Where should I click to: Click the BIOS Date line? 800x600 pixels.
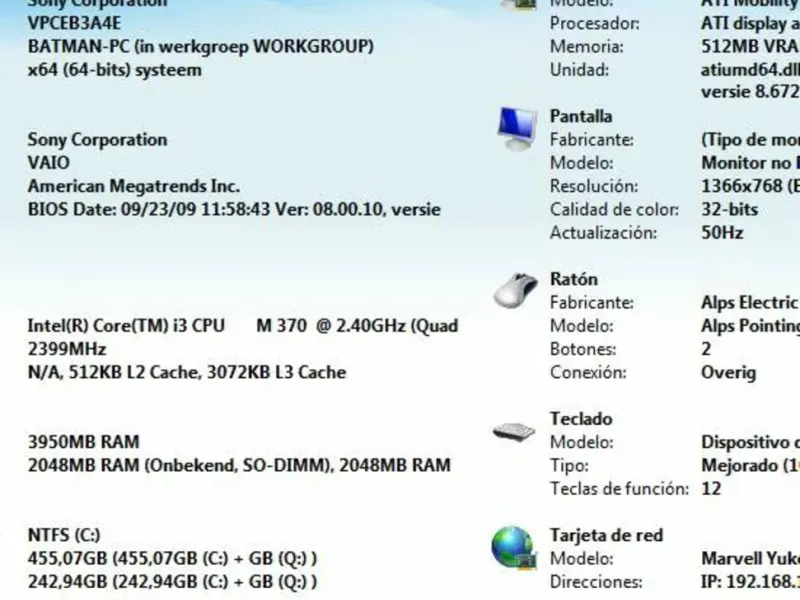234,210
